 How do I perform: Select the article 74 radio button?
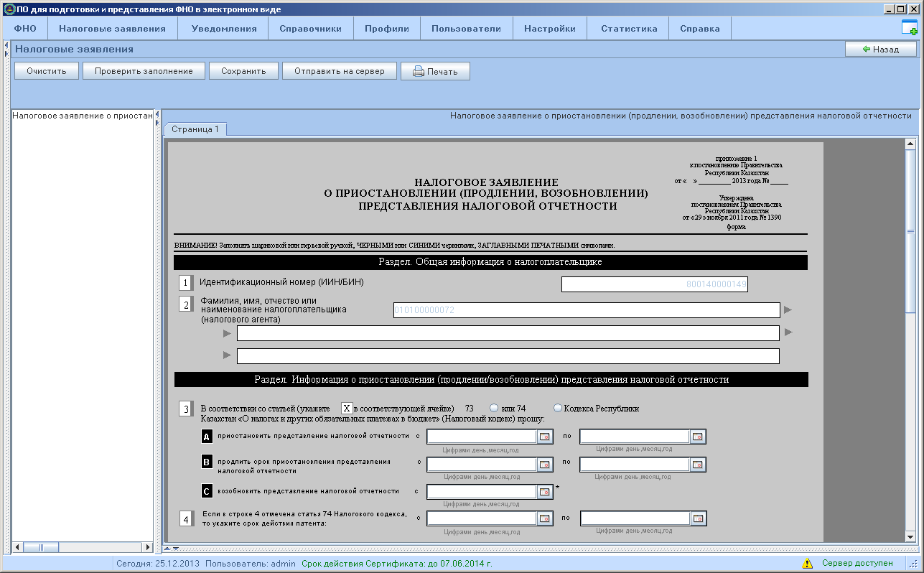pyautogui.click(x=558, y=409)
